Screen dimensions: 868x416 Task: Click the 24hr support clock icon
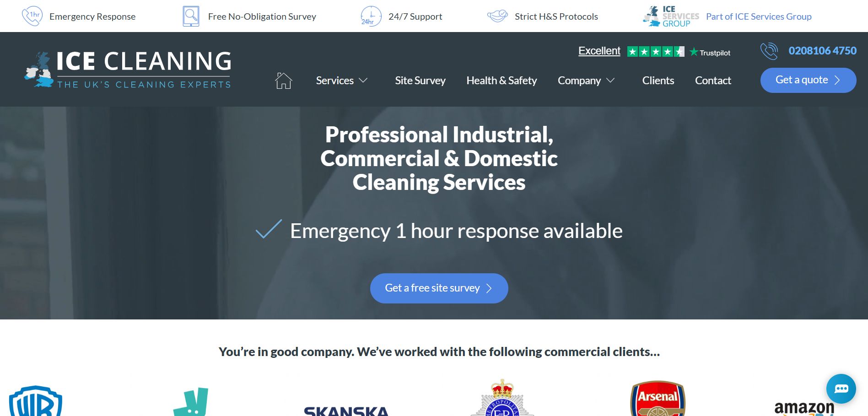[371, 16]
